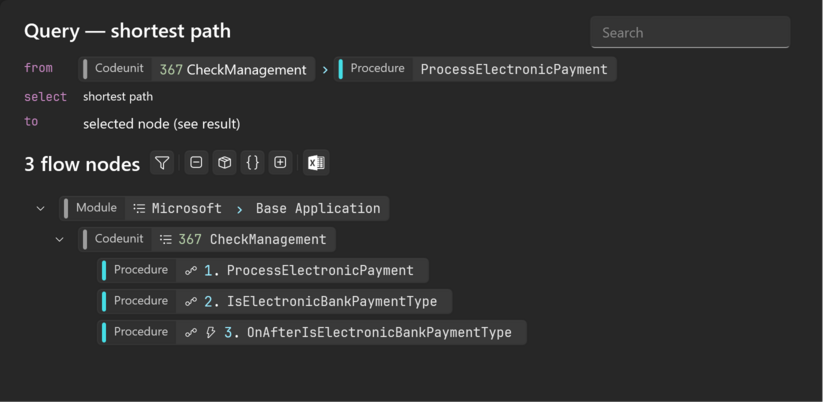Click the 'select' keyword label
The image size is (823, 402).
tap(46, 97)
